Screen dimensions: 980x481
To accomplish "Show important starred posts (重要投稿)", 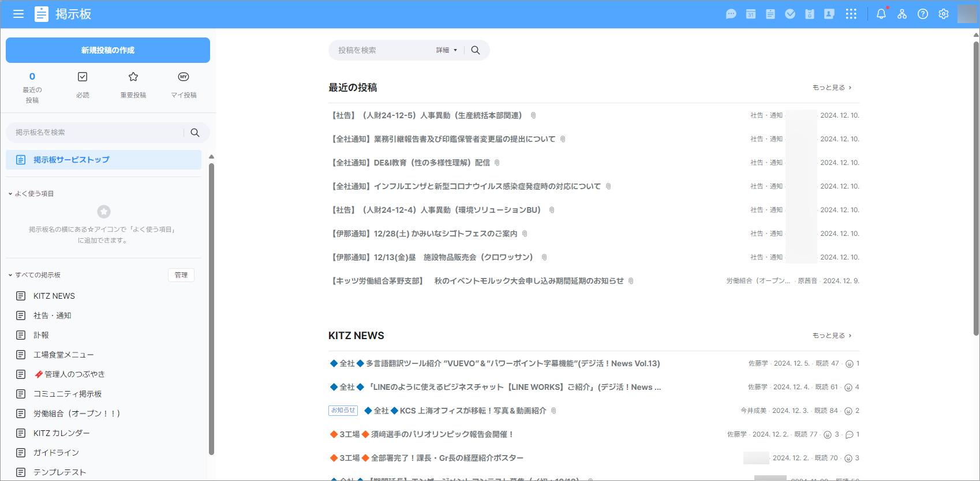I will (133, 84).
